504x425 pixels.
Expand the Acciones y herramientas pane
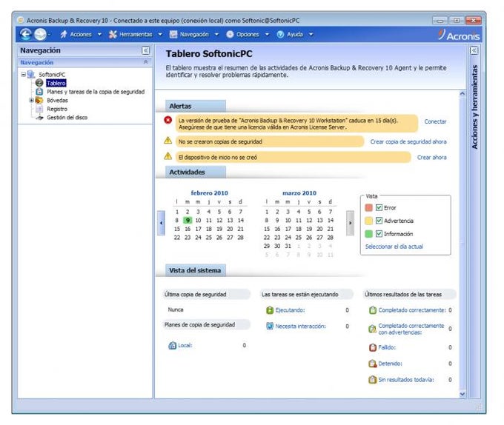pyautogui.click(x=474, y=50)
